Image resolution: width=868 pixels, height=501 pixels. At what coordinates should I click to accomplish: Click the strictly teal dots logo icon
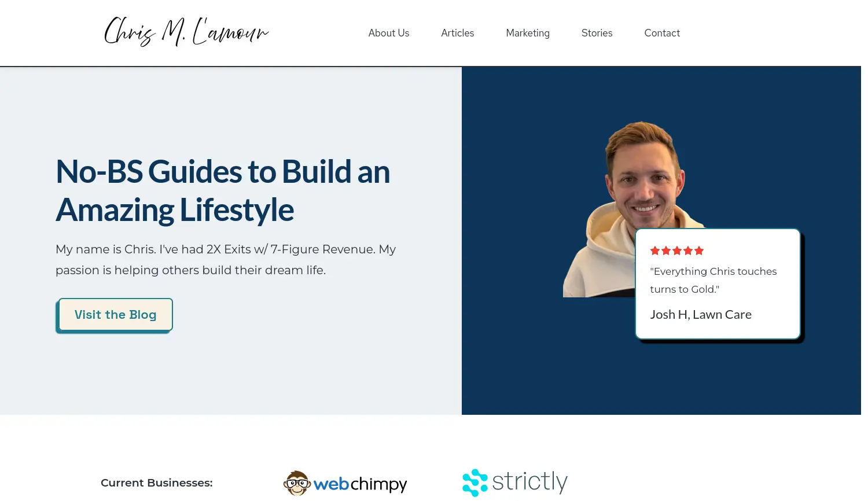(475, 482)
